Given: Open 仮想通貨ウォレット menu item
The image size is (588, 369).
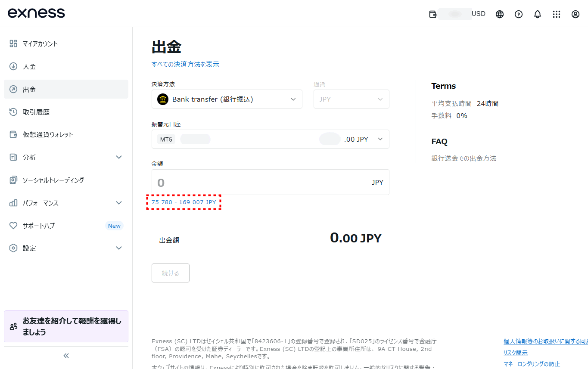Looking at the screenshot, I should point(66,134).
